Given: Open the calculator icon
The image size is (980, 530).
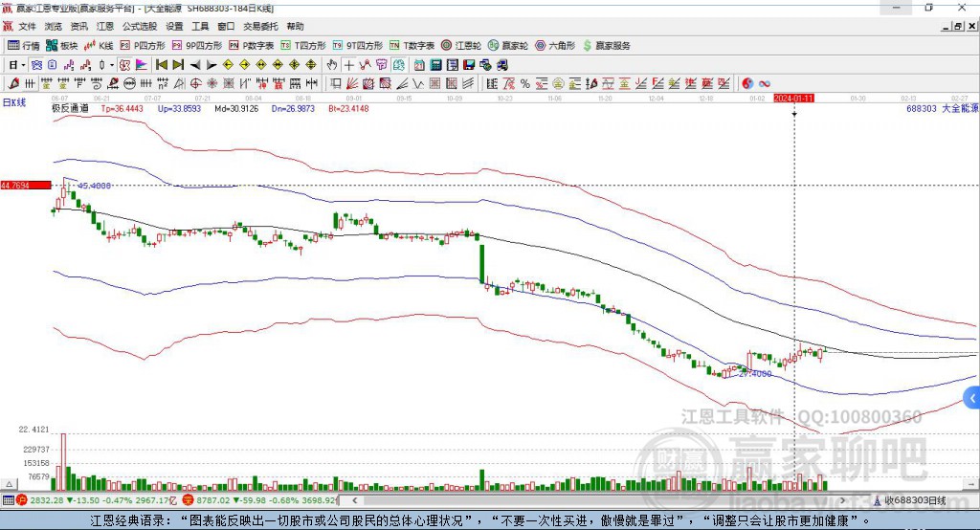Looking at the screenshot, I should (435, 65).
